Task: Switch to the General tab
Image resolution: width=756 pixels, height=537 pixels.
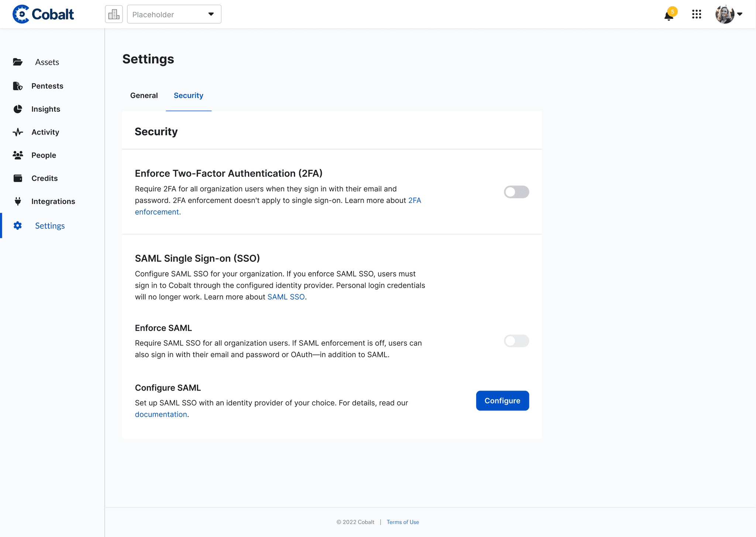Action: coord(144,96)
